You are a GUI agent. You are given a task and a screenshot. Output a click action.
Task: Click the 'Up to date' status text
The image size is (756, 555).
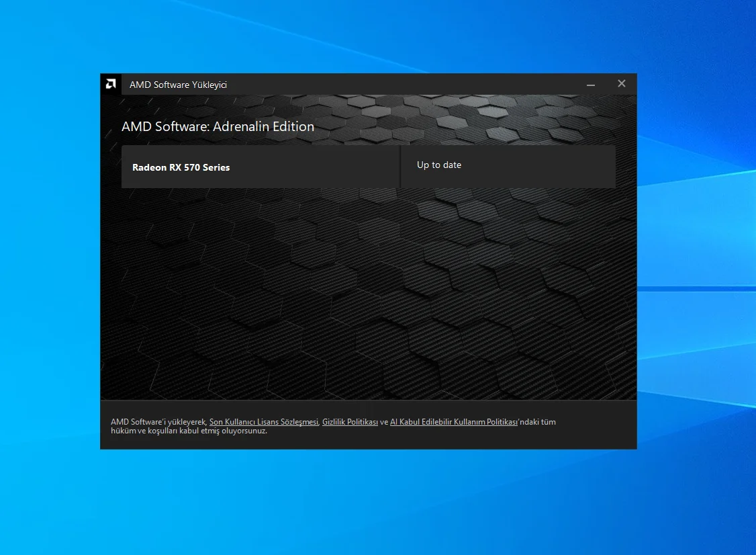pyautogui.click(x=439, y=165)
